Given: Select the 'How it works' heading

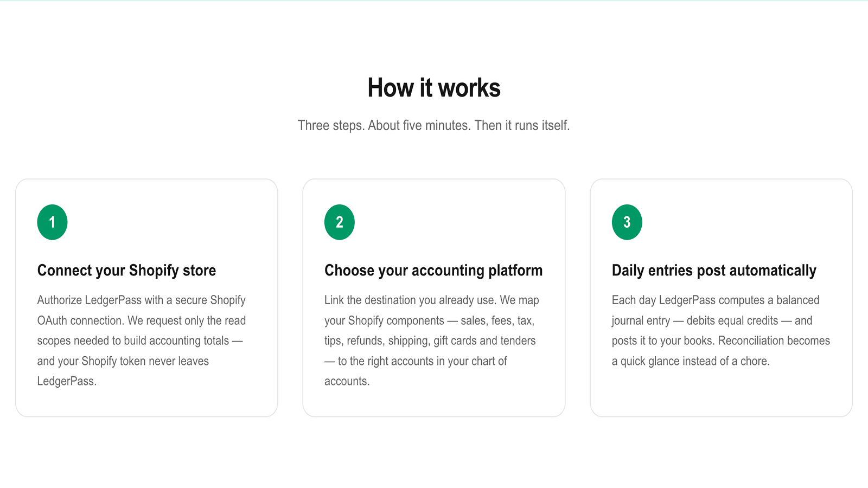Looking at the screenshot, I should coord(434,88).
